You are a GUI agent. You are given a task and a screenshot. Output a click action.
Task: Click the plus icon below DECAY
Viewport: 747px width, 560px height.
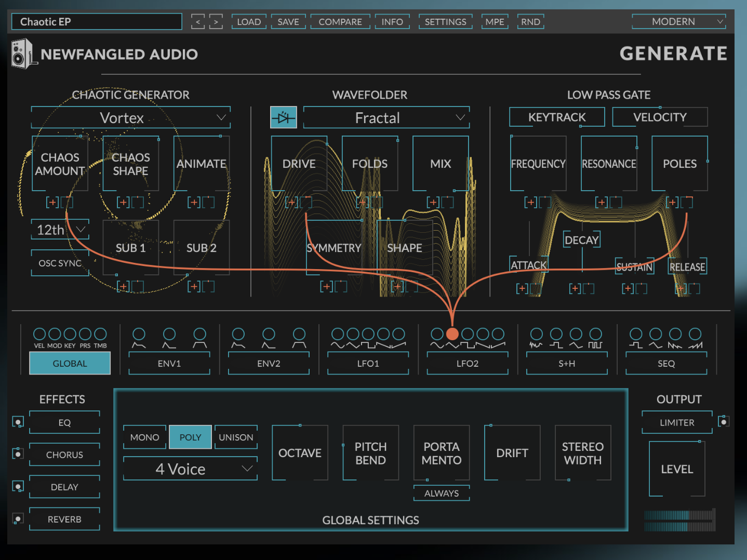tap(575, 288)
